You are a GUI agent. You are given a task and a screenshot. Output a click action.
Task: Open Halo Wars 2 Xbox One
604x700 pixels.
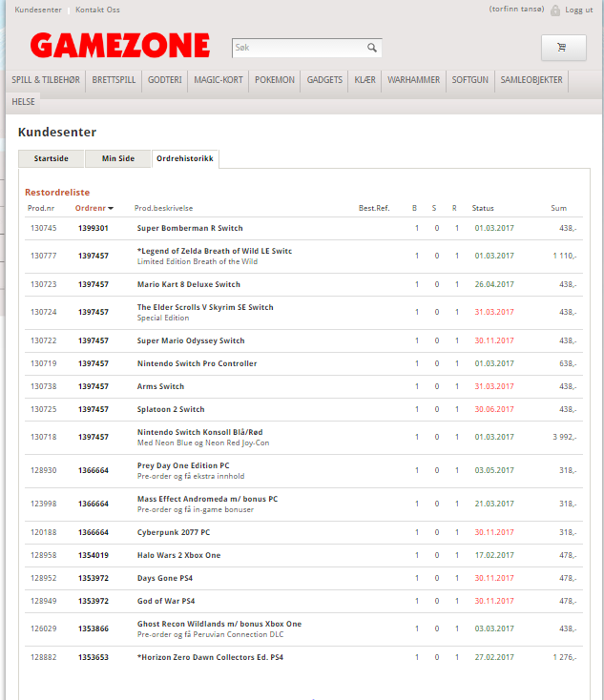click(178, 555)
